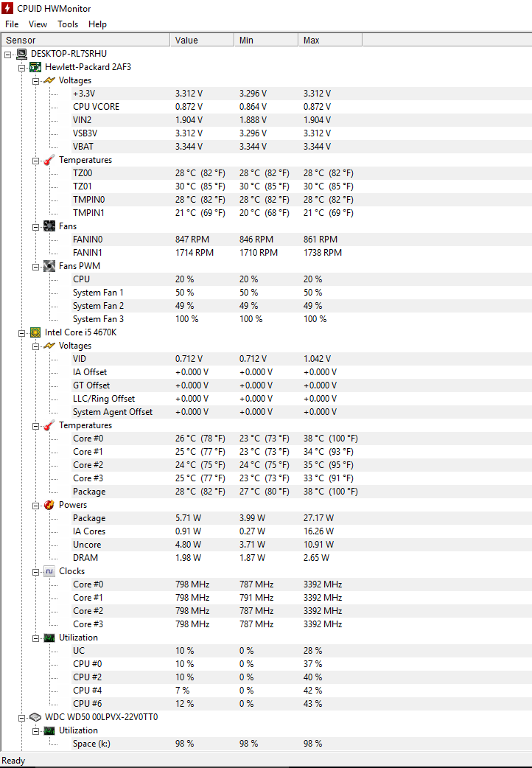Collapse the Fans section under motherboard
This screenshot has height=768, width=532.
[36, 227]
